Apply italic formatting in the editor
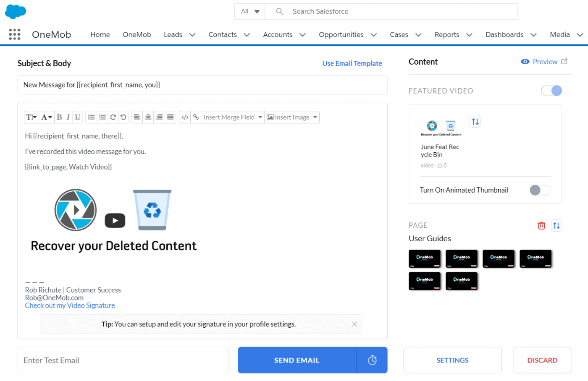Viewport: 588px width, 381px height. (68, 117)
